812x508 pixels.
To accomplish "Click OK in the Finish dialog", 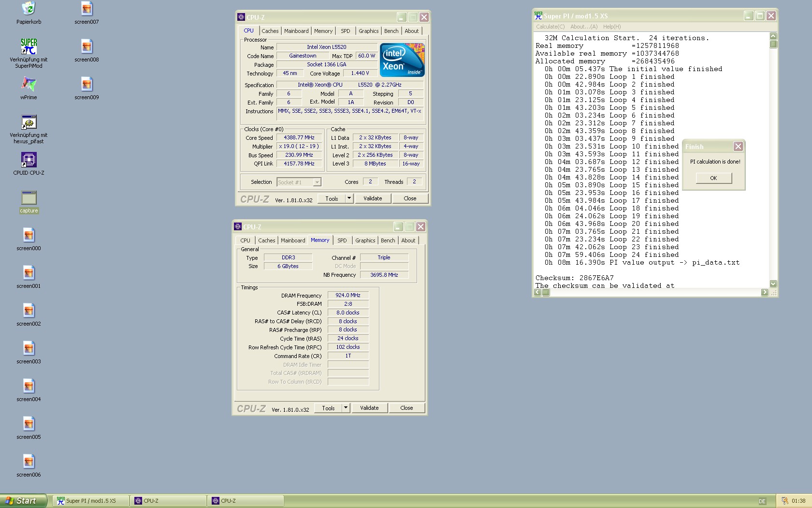I will pos(714,178).
